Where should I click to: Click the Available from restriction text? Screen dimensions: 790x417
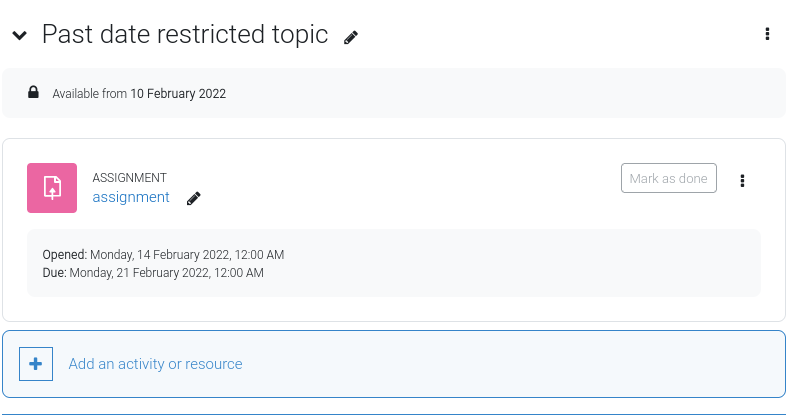coord(139,94)
